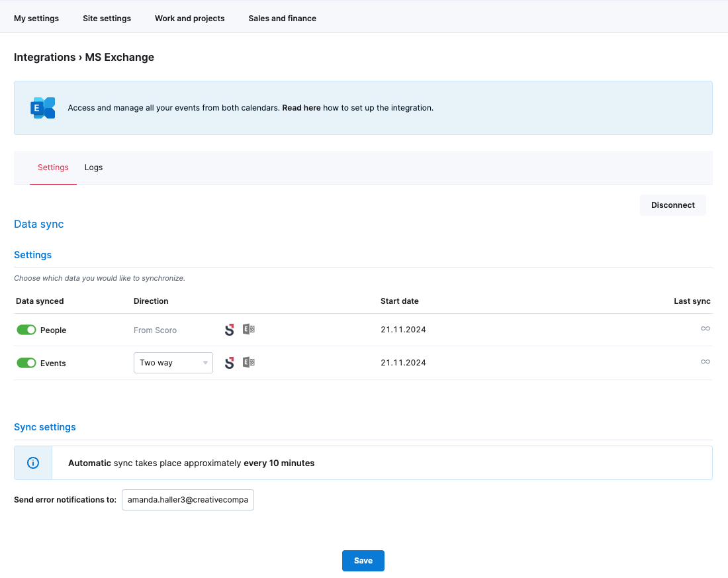Open Work and projects menu
This screenshot has width=728, height=578.
point(189,18)
